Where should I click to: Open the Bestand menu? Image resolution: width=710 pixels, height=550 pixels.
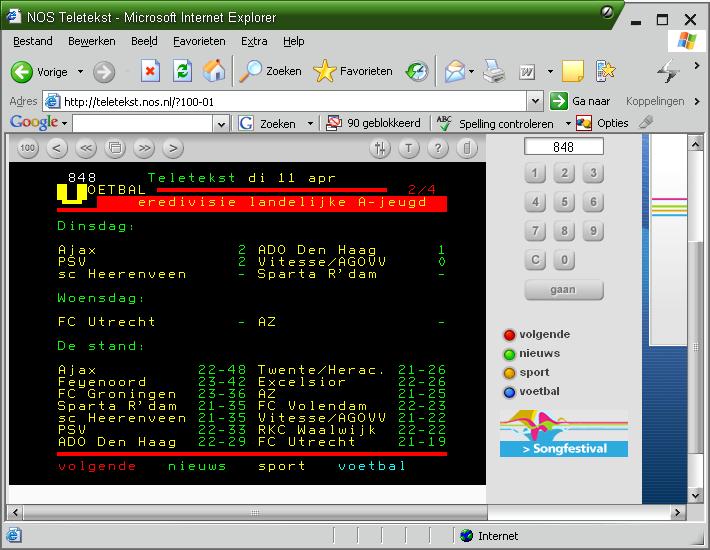click(x=33, y=41)
